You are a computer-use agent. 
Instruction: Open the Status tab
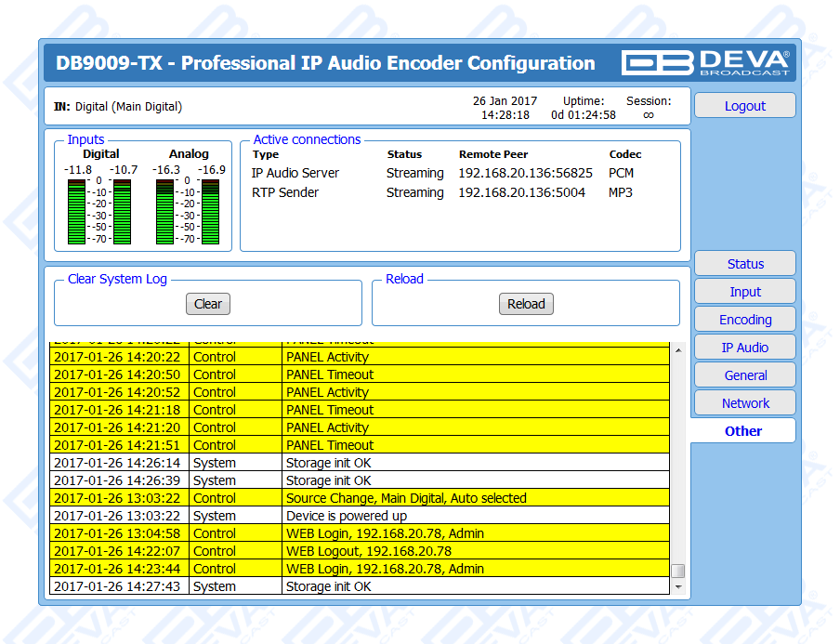click(x=744, y=264)
